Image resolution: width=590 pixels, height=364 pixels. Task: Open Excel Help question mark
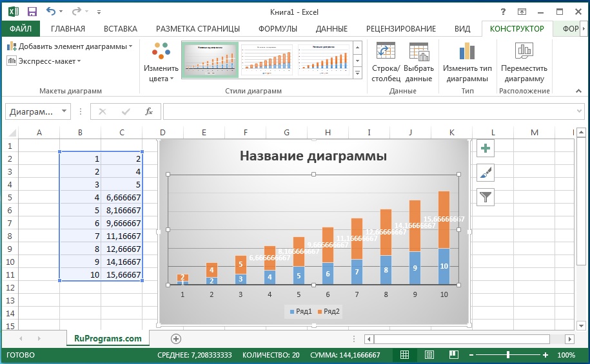pyautogui.click(x=503, y=12)
